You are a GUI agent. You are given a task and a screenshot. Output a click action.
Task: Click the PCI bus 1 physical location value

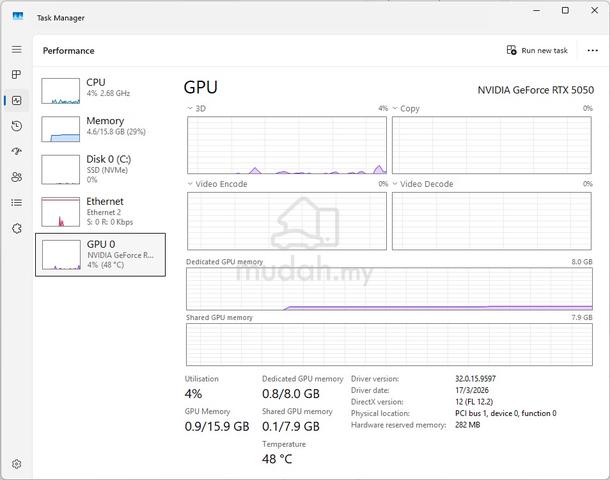[x=506, y=413]
